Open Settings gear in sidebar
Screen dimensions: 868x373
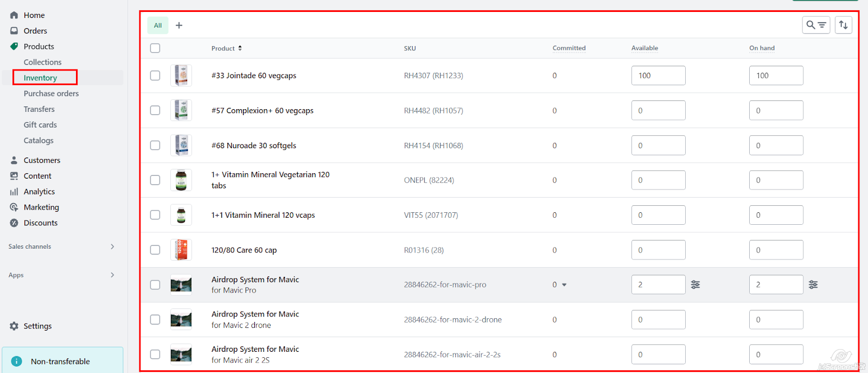point(14,326)
